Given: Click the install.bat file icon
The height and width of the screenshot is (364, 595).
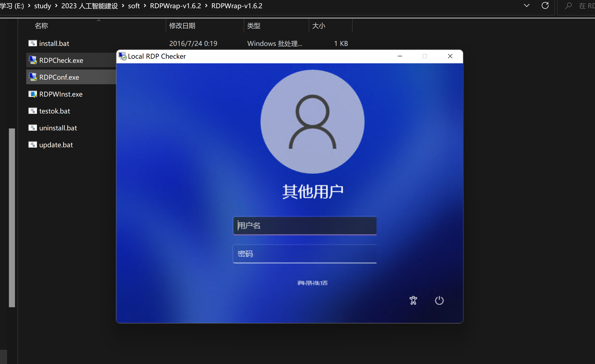Looking at the screenshot, I should 33,44.
